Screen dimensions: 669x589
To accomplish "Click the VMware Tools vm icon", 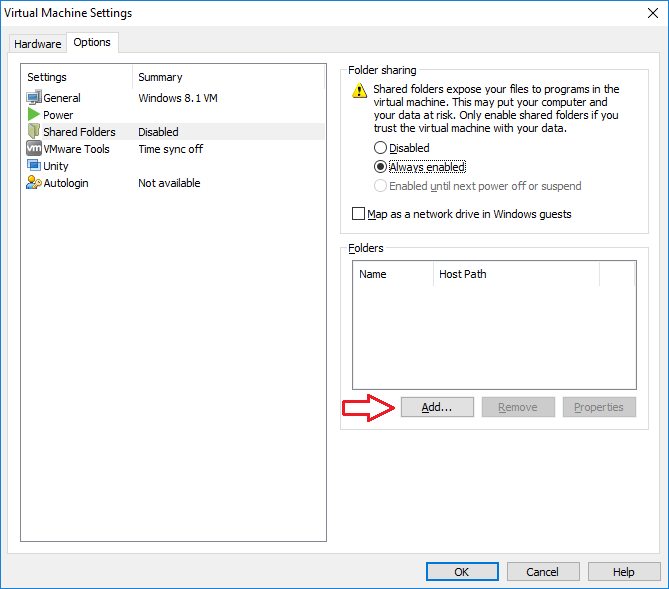I will [34, 148].
